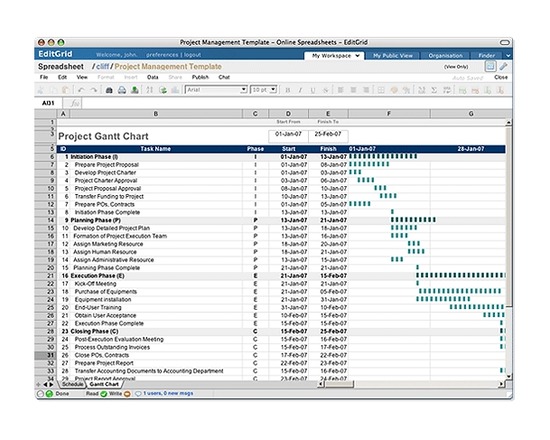The width and height of the screenshot is (550, 440).
Task: Open the Arial font dropdown
Action: tap(216, 90)
